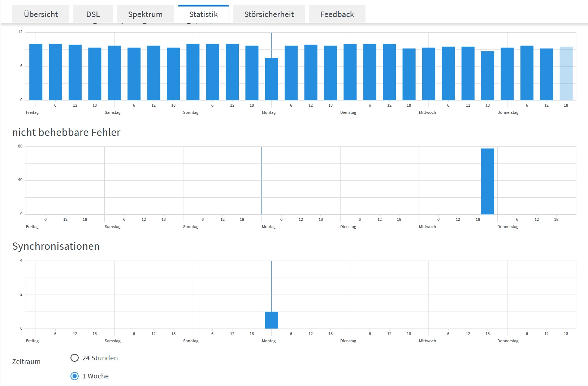
Task: Click the shortest bar at Montag in top chart
Action: click(272, 79)
